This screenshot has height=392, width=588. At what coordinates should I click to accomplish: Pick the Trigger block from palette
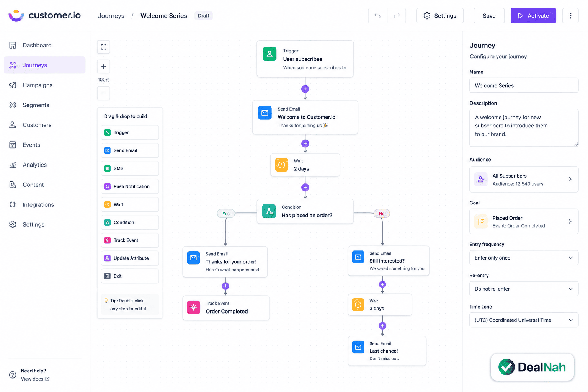coord(130,132)
